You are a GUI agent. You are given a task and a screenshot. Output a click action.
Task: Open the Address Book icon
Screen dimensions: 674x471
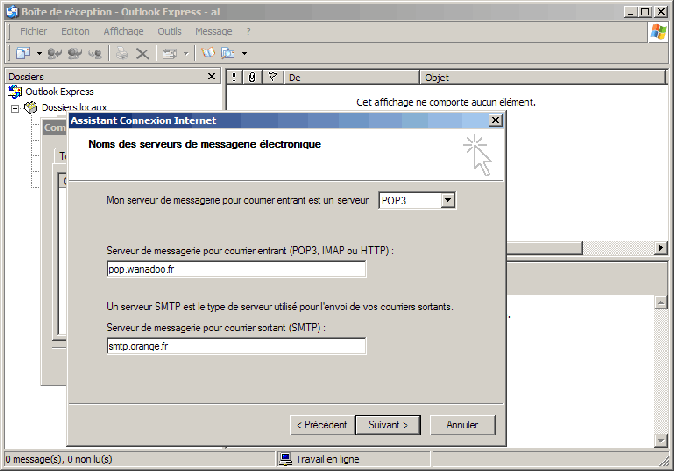click(208, 53)
